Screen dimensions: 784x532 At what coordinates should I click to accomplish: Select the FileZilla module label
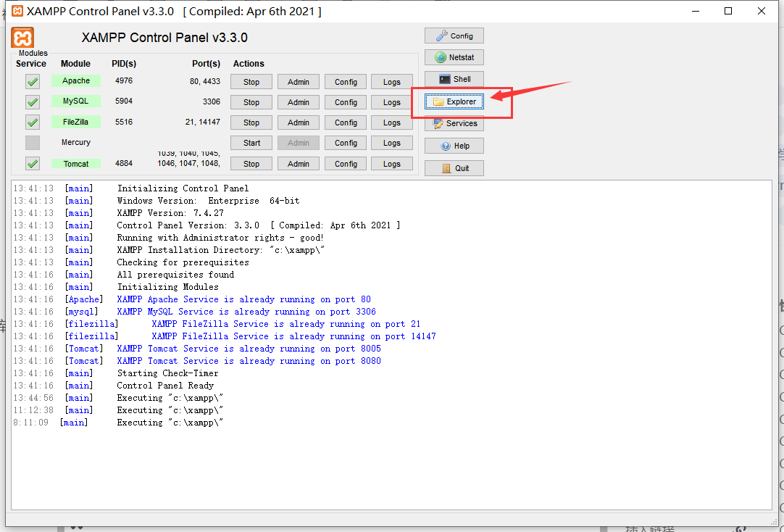[76, 122]
